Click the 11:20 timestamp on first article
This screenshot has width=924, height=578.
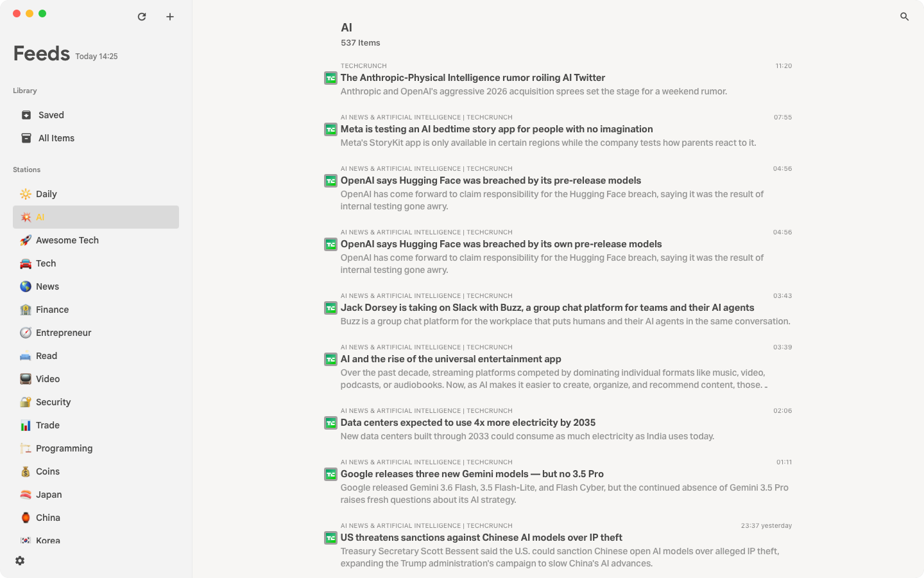click(783, 66)
